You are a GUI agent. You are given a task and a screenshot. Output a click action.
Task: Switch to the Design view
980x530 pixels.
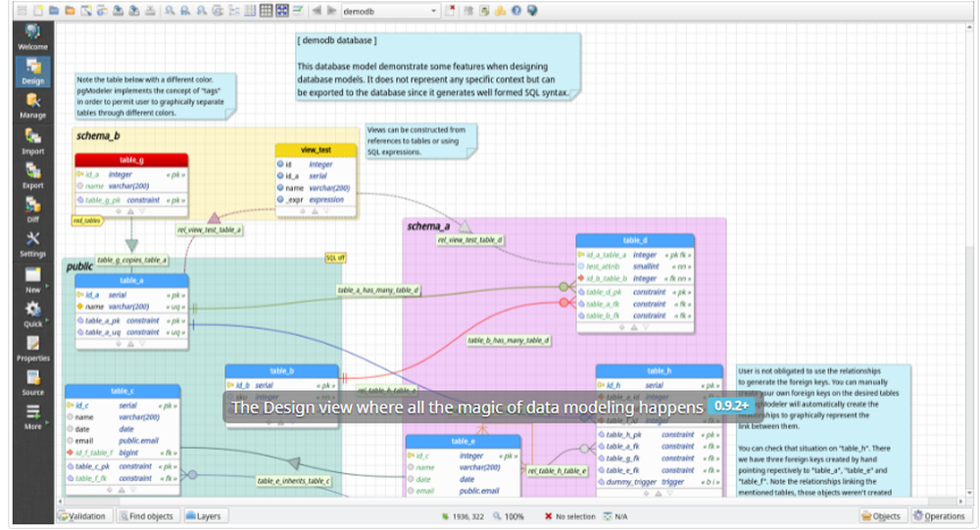tap(33, 72)
